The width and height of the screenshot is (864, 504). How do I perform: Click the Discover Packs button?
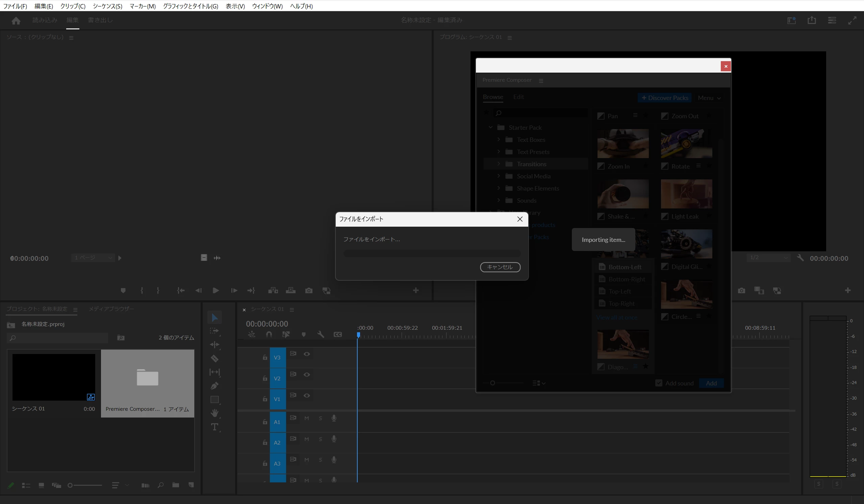point(664,98)
